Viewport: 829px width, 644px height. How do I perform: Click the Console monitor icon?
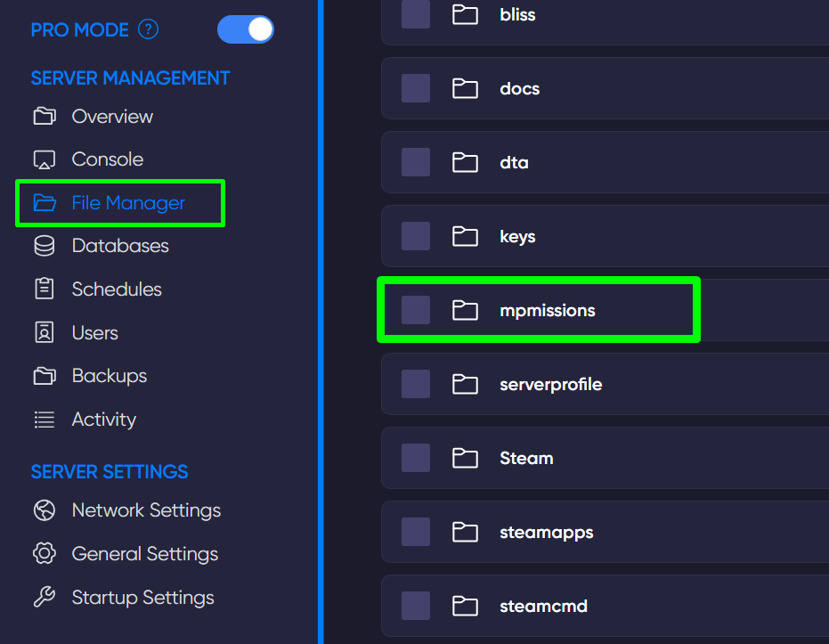pos(45,159)
